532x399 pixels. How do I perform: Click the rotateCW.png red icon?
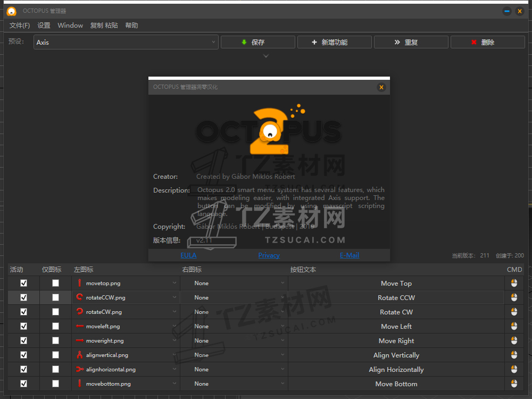79,311
